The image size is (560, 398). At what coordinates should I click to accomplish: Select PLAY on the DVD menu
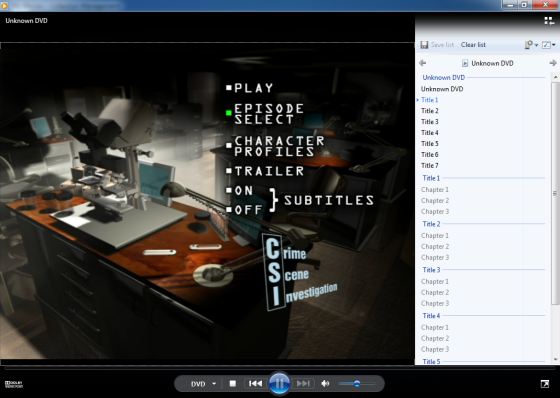(x=250, y=88)
